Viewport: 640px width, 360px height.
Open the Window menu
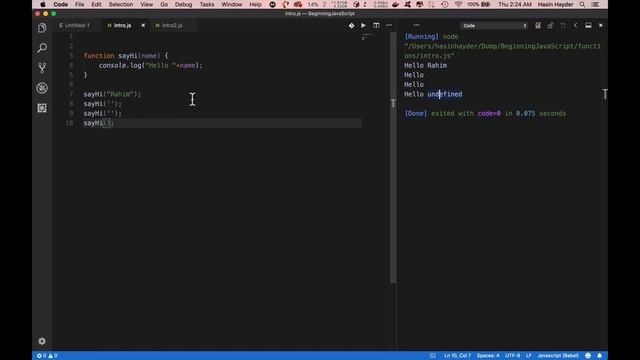[231, 4]
